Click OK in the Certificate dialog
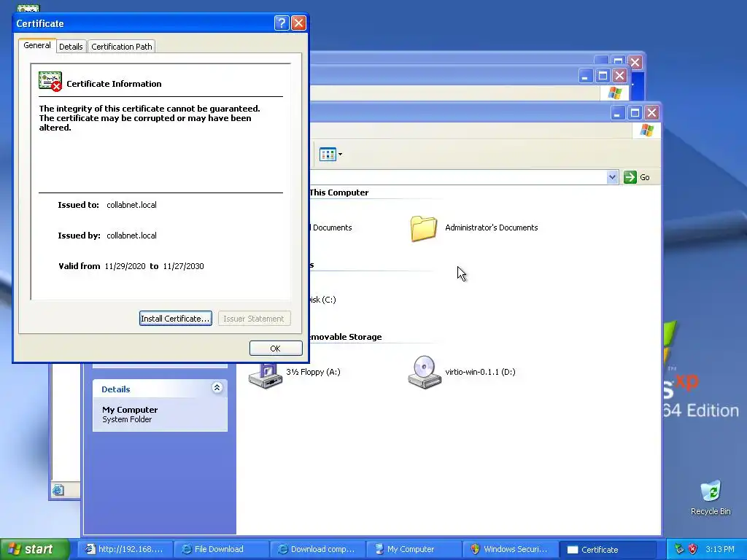This screenshot has width=747, height=560. (275, 348)
